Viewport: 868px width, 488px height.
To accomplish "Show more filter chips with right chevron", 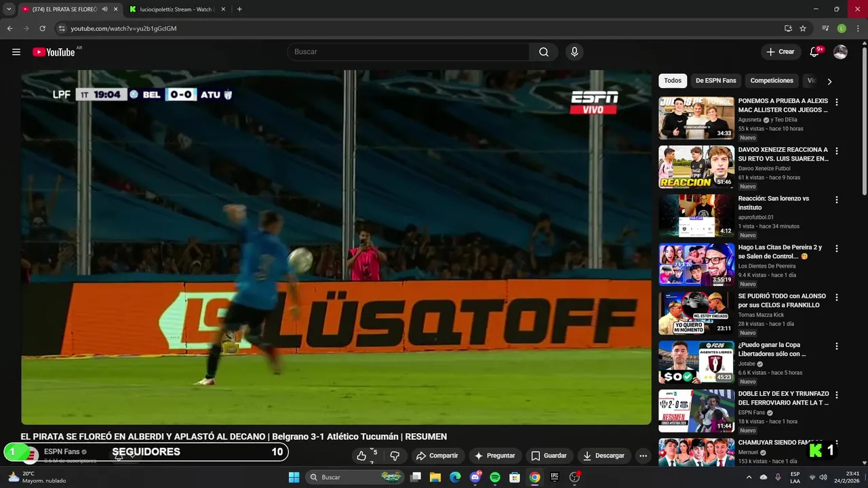I will click(829, 81).
